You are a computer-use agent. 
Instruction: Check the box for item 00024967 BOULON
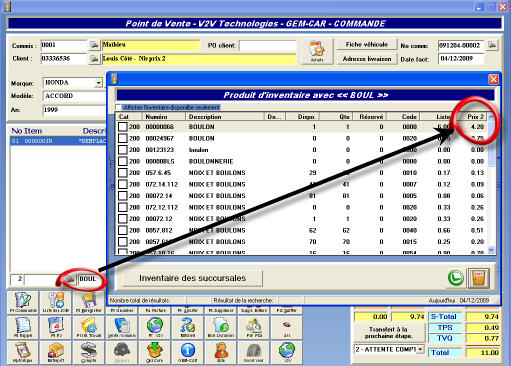pos(123,138)
